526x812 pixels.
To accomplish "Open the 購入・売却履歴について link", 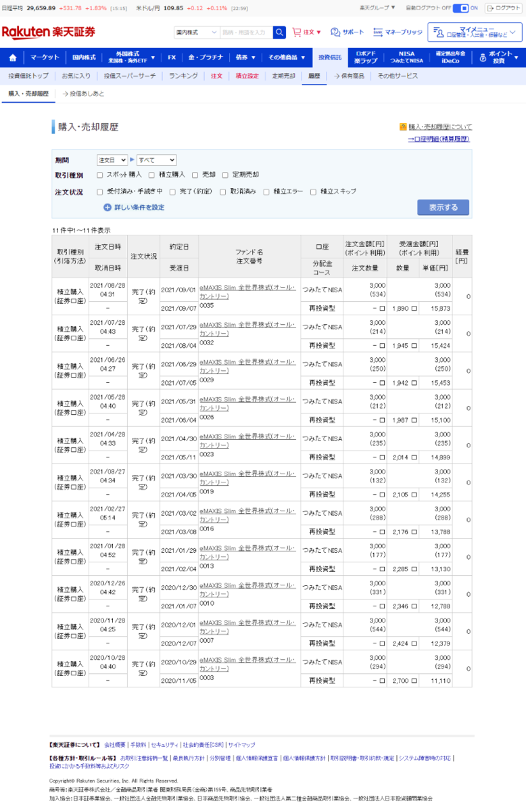I will pos(439,127).
